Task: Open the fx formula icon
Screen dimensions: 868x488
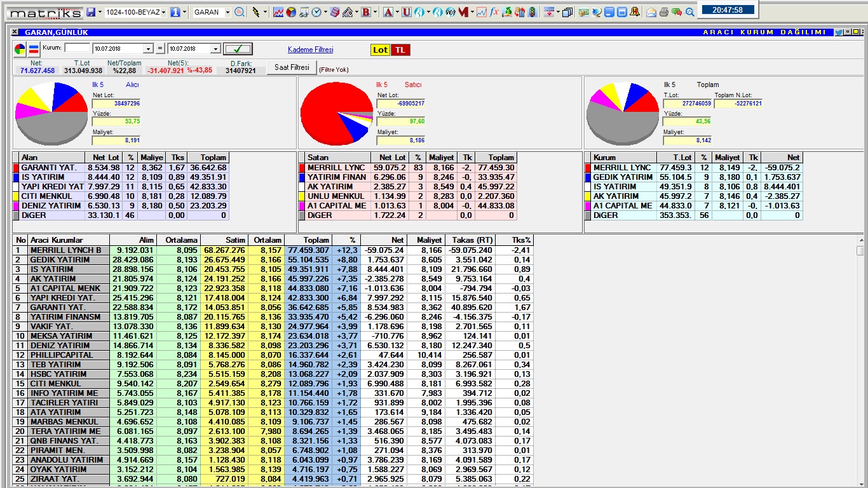Action: (x=494, y=12)
